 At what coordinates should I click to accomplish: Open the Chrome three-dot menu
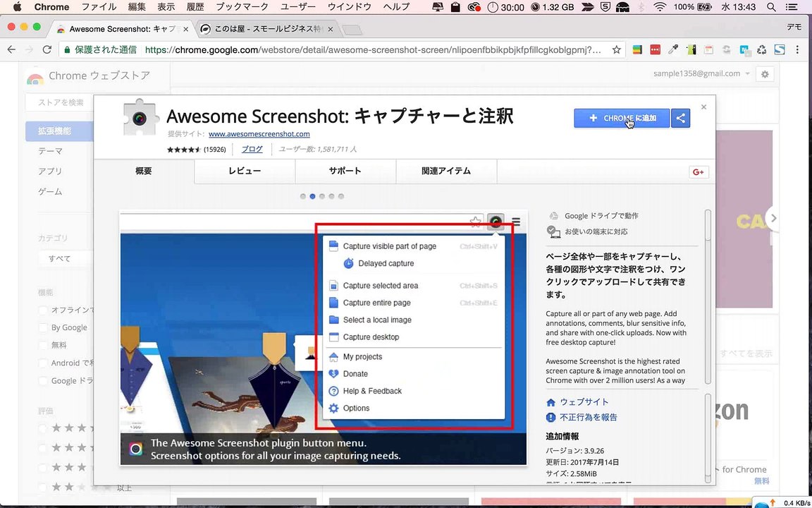coord(797,50)
